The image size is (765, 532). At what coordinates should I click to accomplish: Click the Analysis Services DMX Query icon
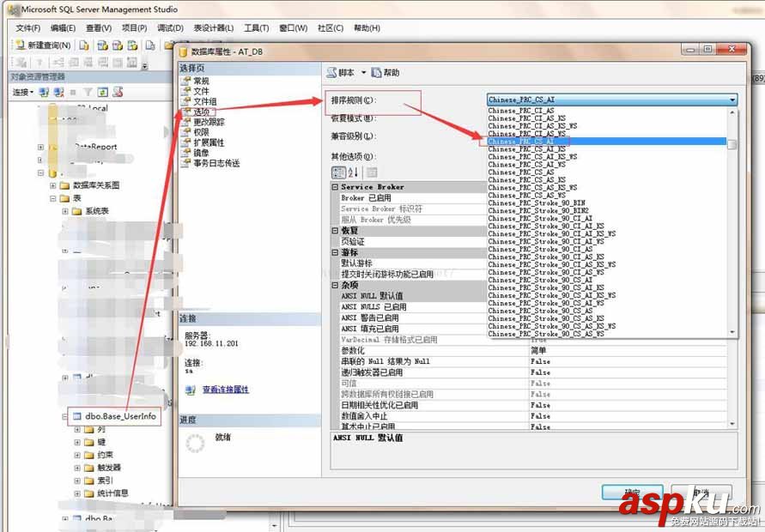coord(118,45)
